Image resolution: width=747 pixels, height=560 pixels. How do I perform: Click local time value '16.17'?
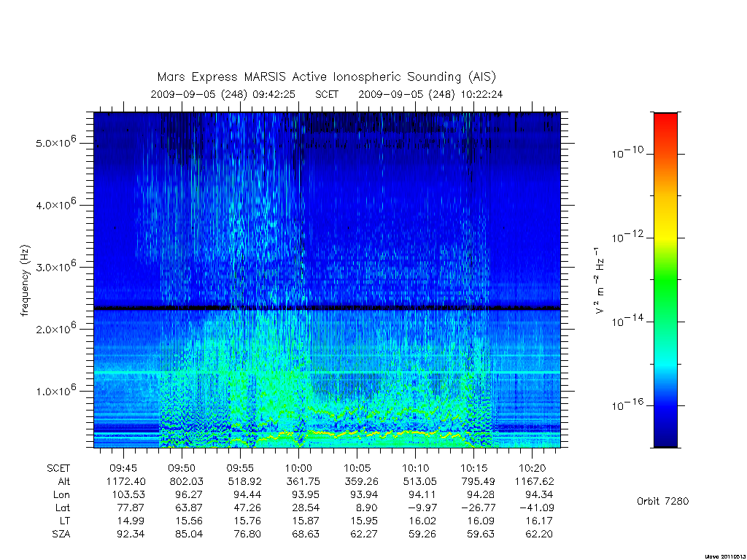pos(539,521)
